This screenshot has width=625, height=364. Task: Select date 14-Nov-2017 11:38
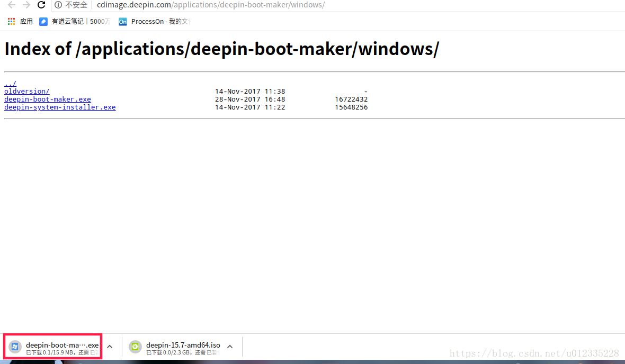pos(250,91)
